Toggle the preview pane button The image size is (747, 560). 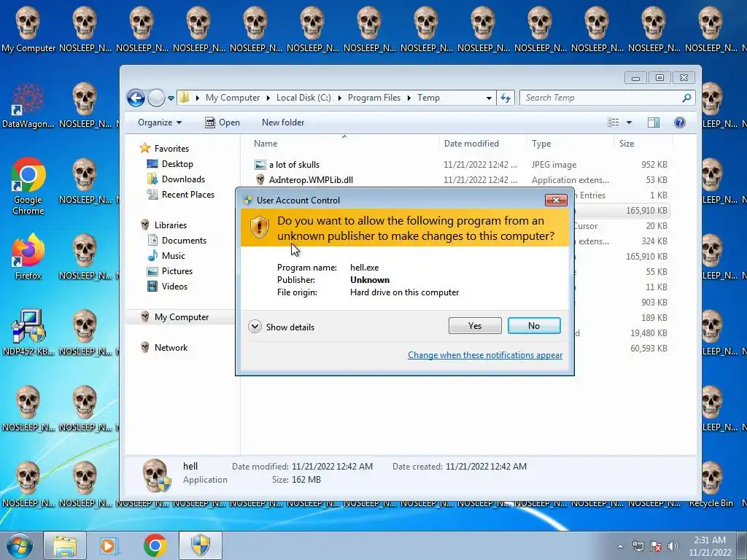(x=654, y=122)
